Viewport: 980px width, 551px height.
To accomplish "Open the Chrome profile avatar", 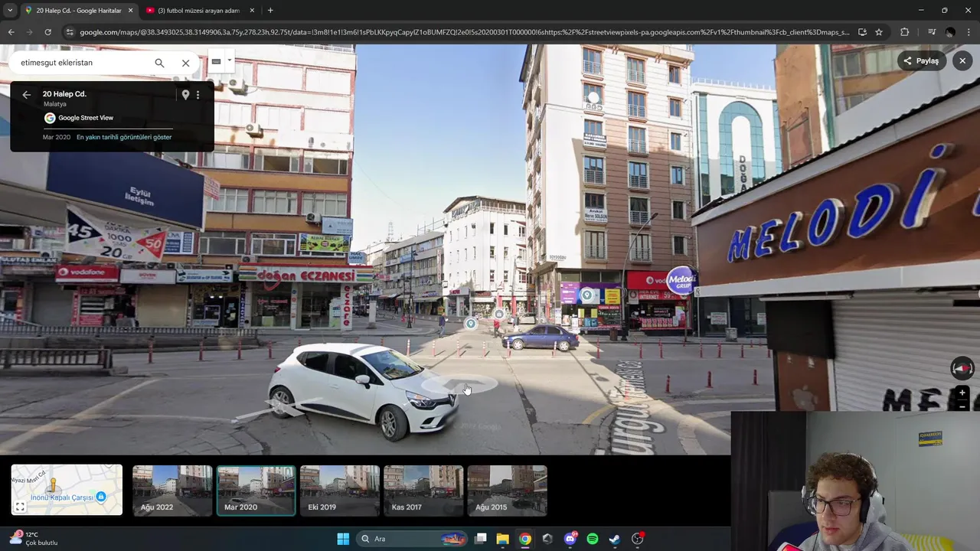I will [x=950, y=32].
